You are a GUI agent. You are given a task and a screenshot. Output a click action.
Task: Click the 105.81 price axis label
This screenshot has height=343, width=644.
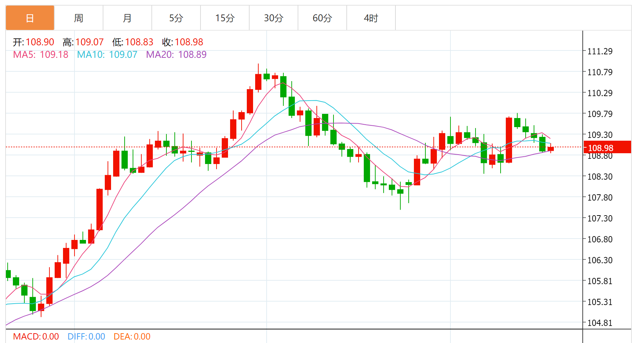coord(600,281)
